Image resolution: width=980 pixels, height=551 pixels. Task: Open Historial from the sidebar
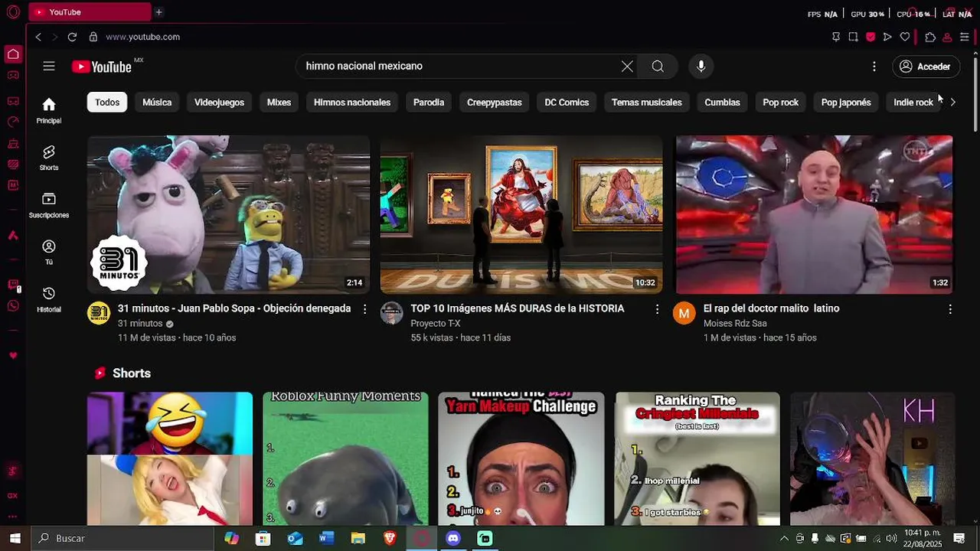click(x=49, y=299)
